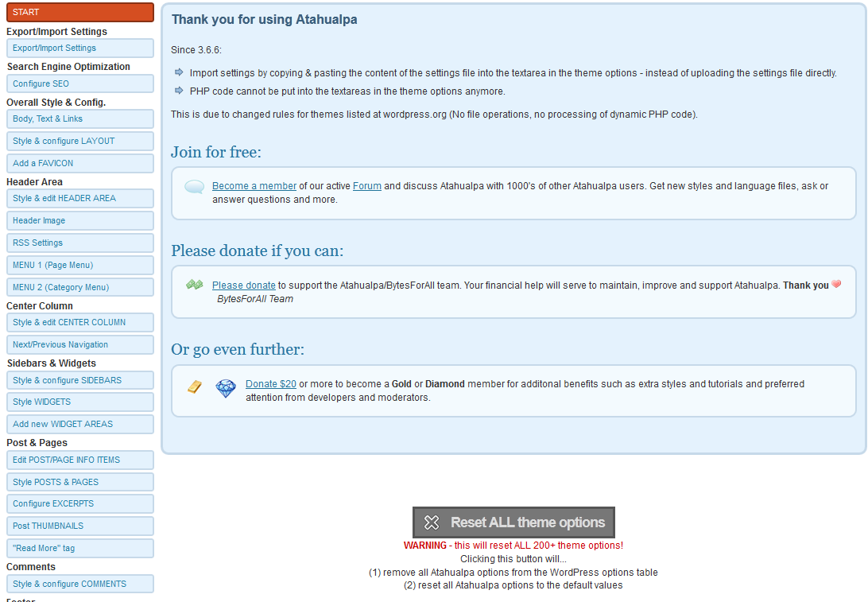Click the blue diamond icon
This screenshot has width=868, height=602.
click(225, 388)
